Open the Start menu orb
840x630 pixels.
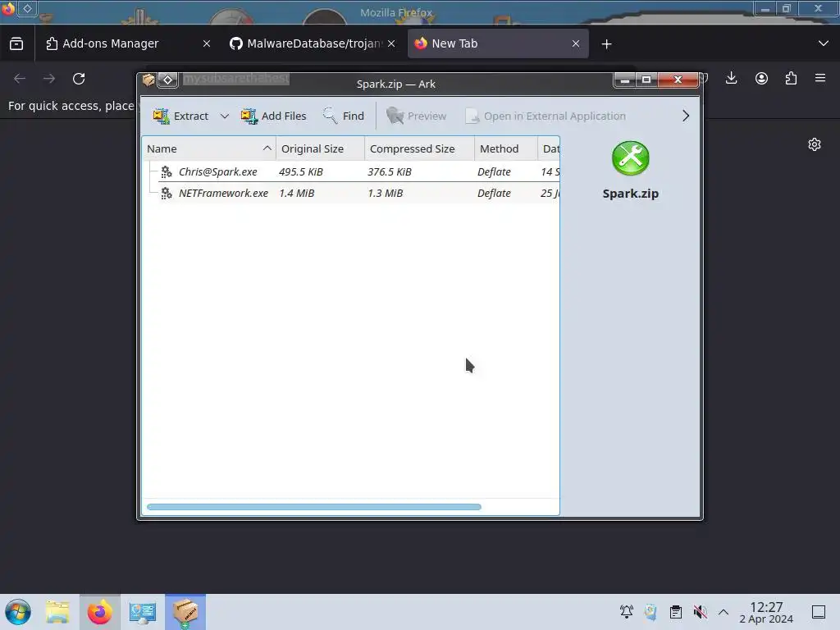(18, 612)
